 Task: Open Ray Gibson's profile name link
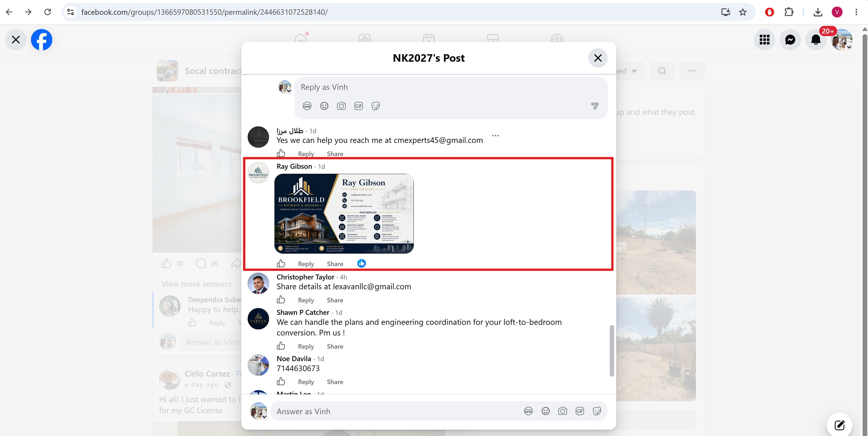pyautogui.click(x=294, y=166)
